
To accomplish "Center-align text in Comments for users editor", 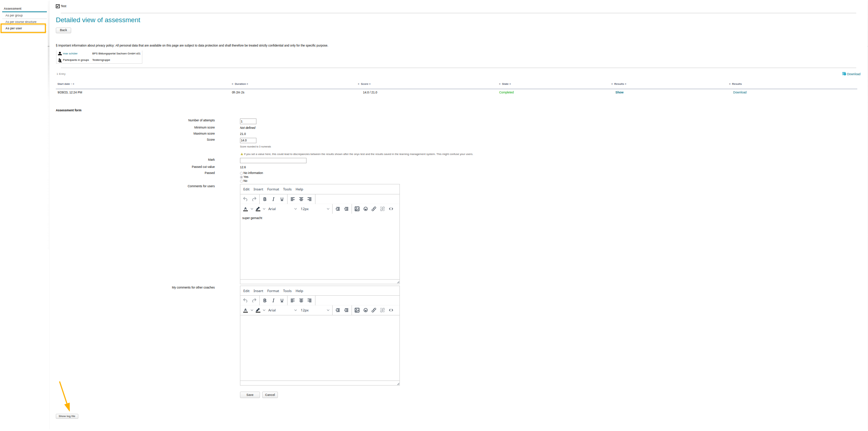I will pyautogui.click(x=301, y=199).
